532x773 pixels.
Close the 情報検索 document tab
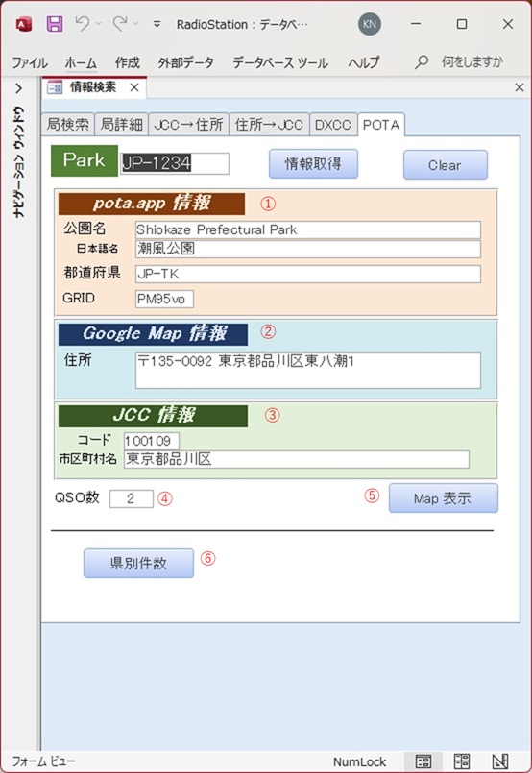pos(134,87)
